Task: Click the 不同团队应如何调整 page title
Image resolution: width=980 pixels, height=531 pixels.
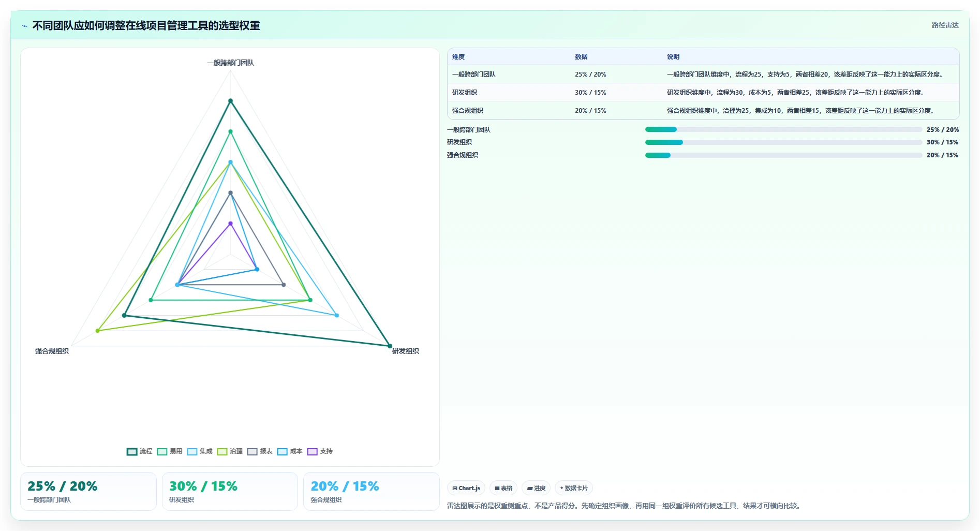Action: (146, 25)
